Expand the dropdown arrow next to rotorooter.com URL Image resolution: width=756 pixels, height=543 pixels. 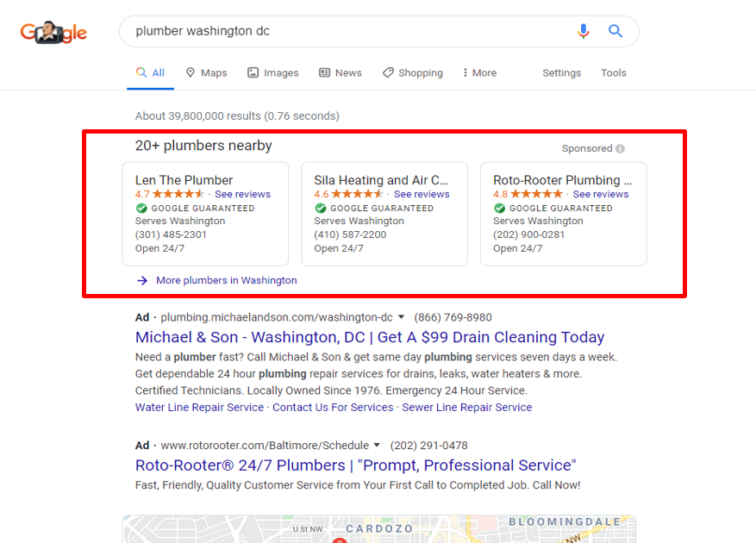[x=377, y=446]
